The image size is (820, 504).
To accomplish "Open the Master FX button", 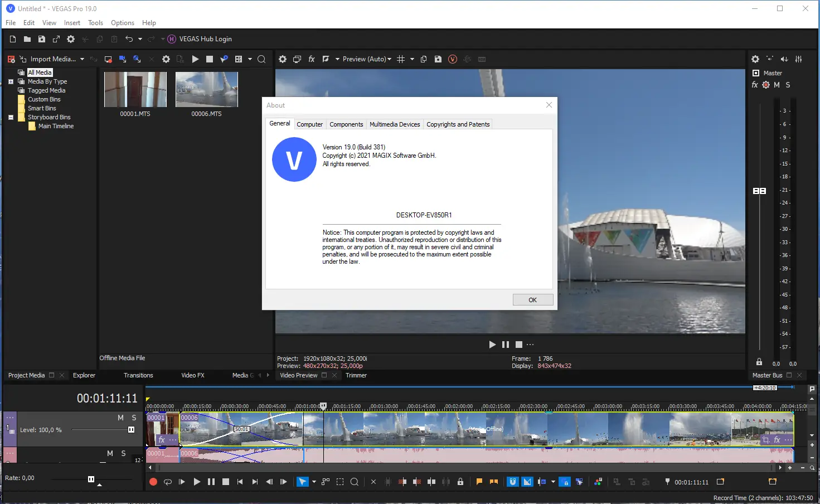I will point(755,85).
